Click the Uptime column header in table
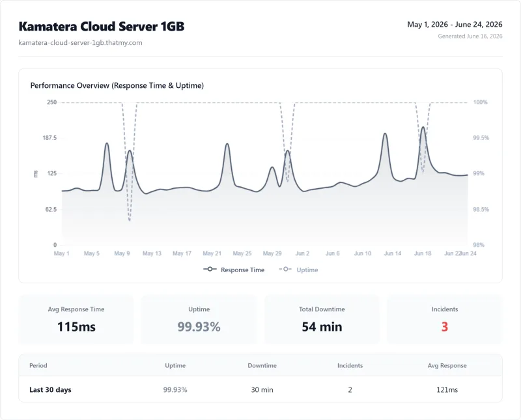 point(175,365)
